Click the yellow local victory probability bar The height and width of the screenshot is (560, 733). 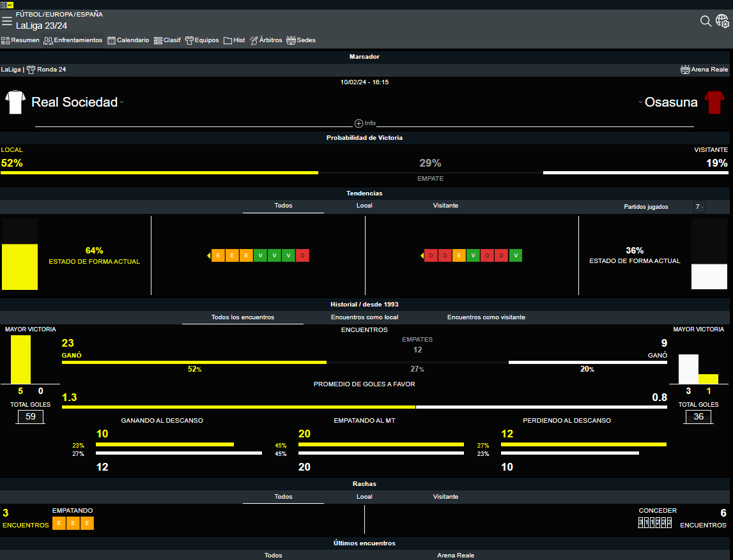(159, 172)
